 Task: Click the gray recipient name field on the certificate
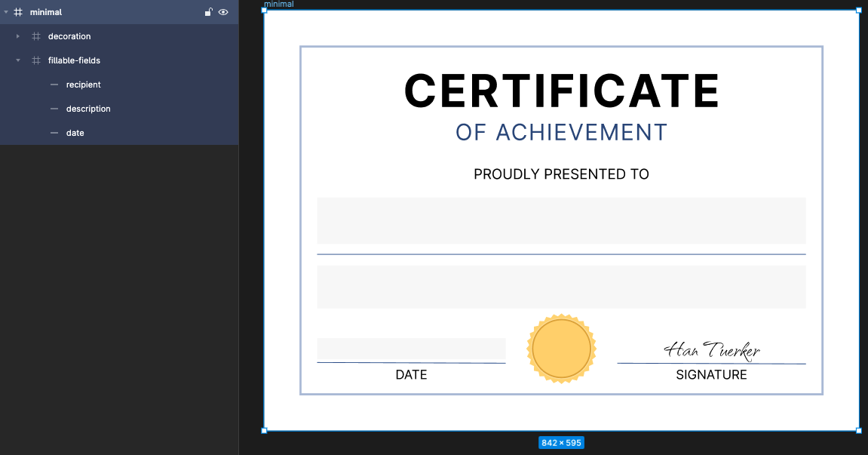561,220
